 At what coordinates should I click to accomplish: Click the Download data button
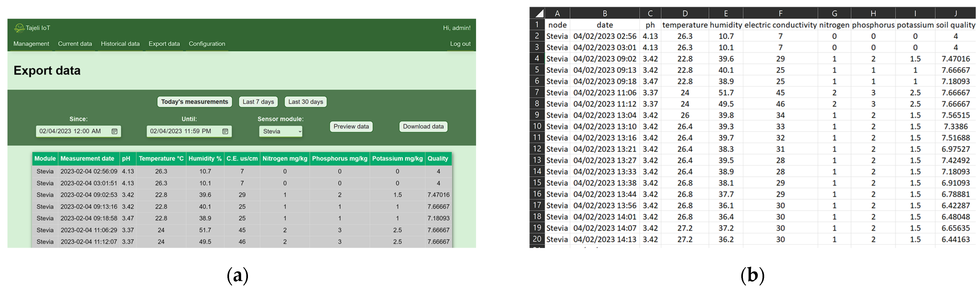(423, 126)
